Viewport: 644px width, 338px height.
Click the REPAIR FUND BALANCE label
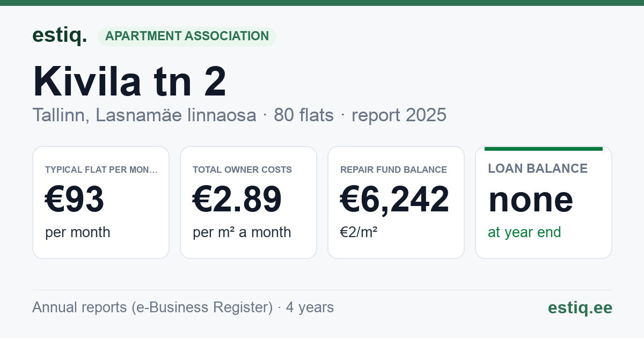point(394,170)
